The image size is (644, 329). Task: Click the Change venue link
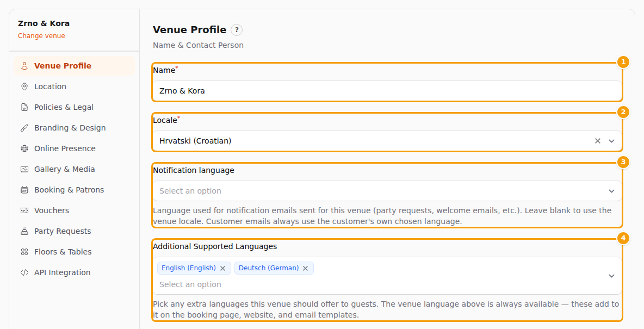41,36
